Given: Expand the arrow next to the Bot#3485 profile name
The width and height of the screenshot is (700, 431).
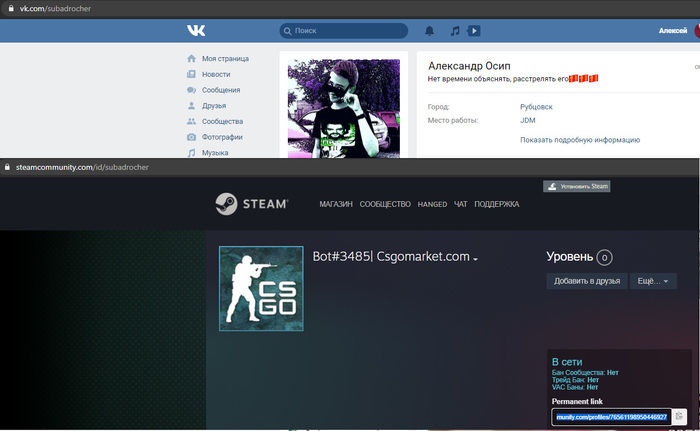Looking at the screenshot, I should point(476,259).
